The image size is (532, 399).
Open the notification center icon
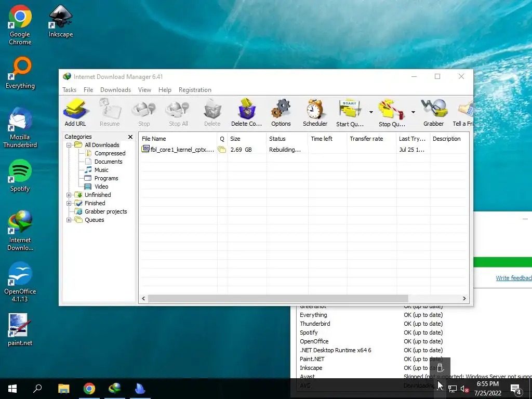point(516,389)
